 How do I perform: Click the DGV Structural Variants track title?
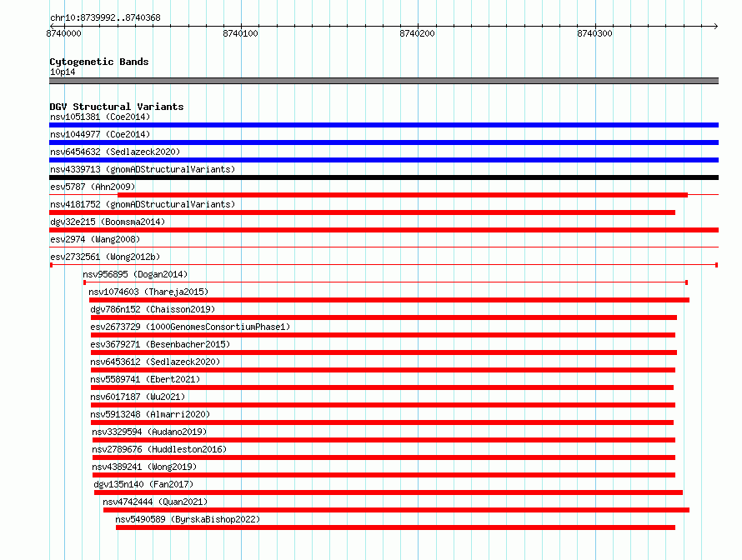click(117, 107)
